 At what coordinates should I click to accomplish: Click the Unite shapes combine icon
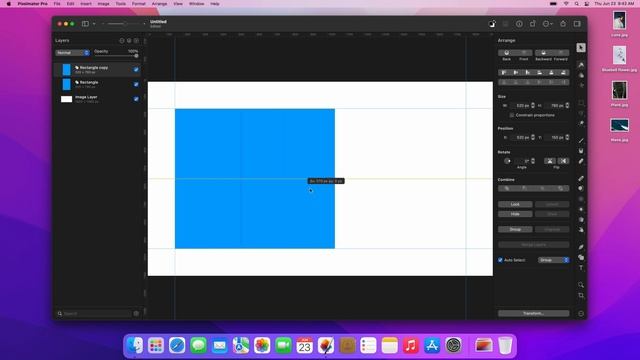pyautogui.click(x=507, y=189)
